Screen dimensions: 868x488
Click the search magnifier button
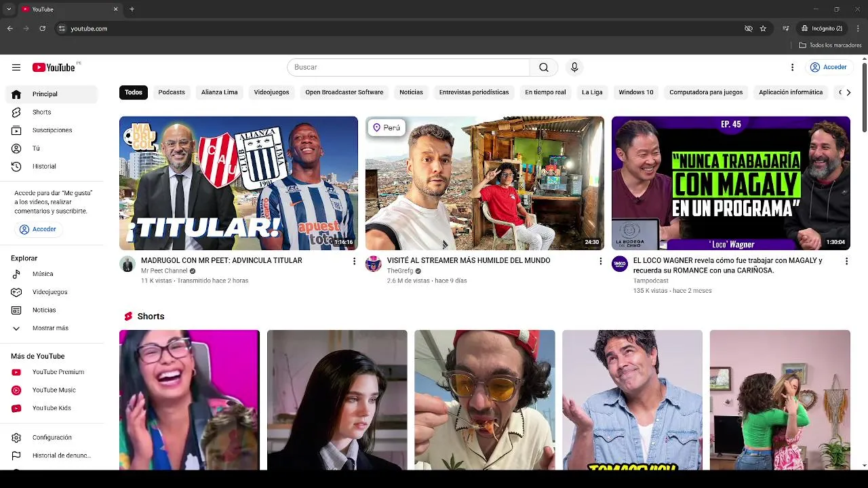[x=544, y=67]
